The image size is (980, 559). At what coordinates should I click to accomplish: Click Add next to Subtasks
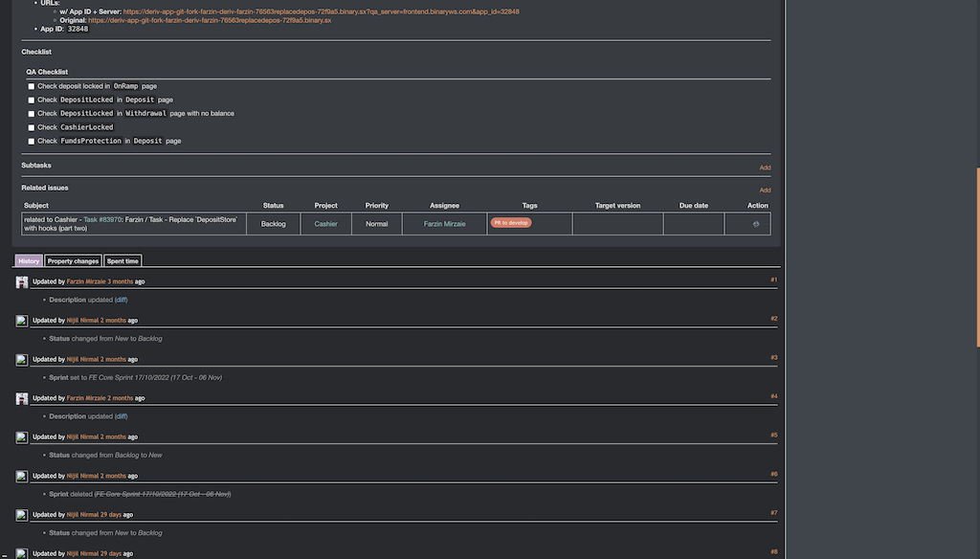[x=764, y=166]
